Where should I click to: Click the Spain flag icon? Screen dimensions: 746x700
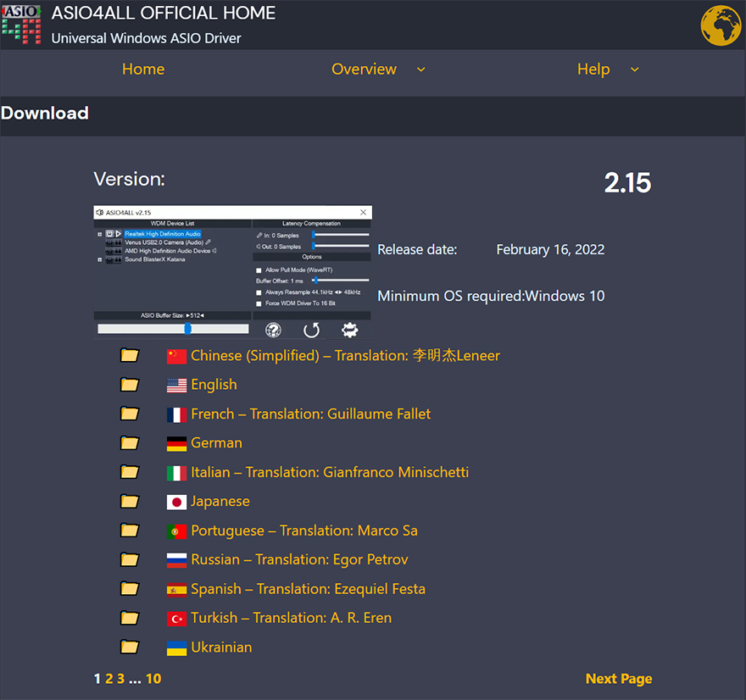coord(176,590)
